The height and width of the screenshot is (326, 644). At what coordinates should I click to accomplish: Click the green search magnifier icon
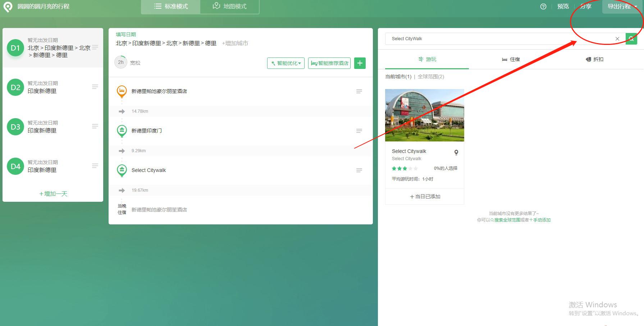(x=631, y=38)
